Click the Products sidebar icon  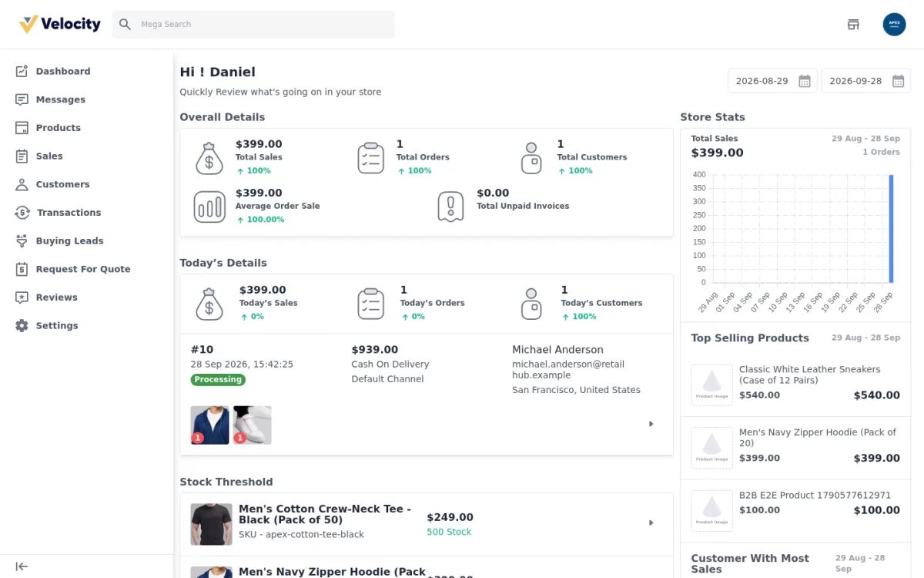point(22,128)
